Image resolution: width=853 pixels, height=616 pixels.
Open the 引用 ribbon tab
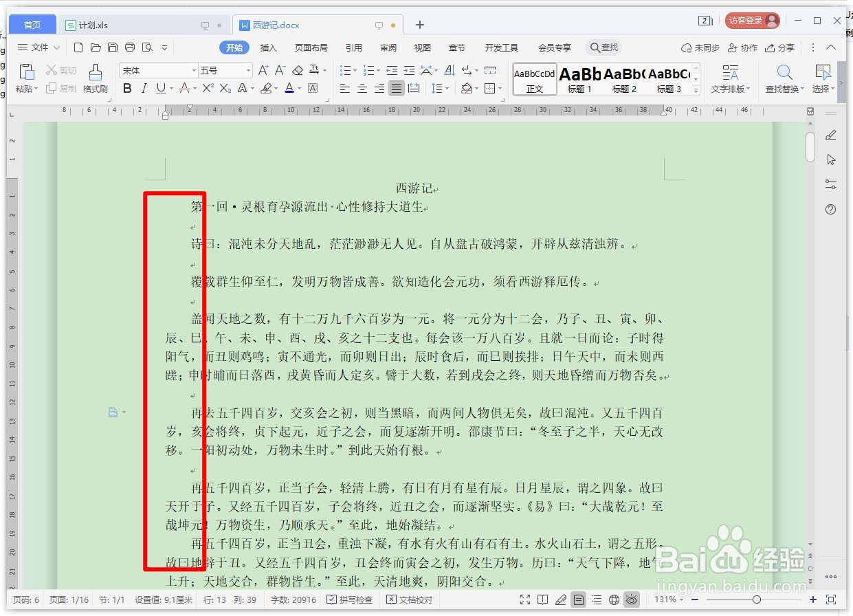point(354,47)
